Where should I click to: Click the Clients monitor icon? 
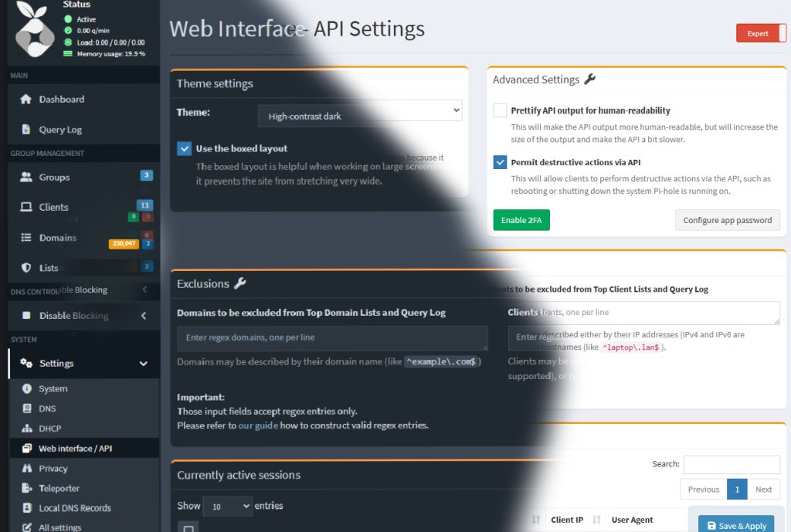pos(25,208)
